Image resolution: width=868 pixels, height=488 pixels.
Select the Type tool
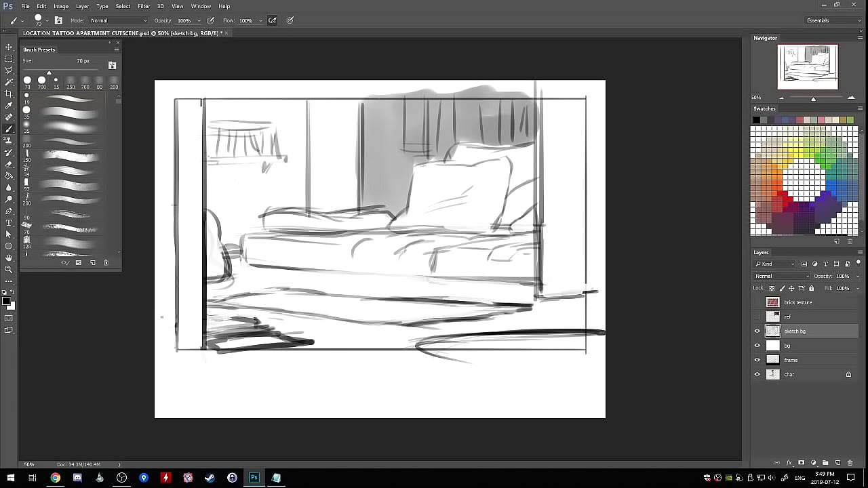click(9, 222)
